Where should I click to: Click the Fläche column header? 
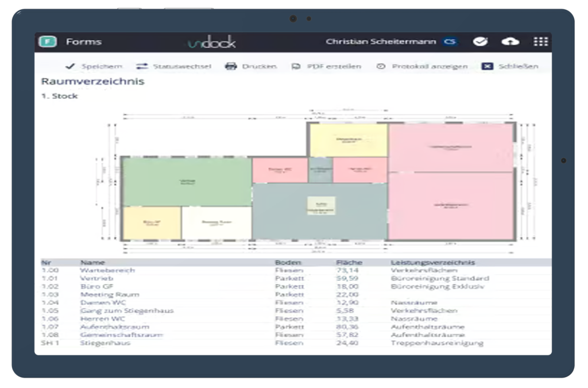coord(349,262)
